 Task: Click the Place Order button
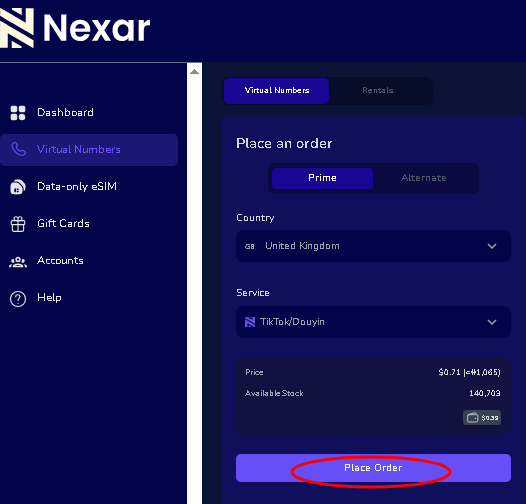pyautogui.click(x=373, y=468)
